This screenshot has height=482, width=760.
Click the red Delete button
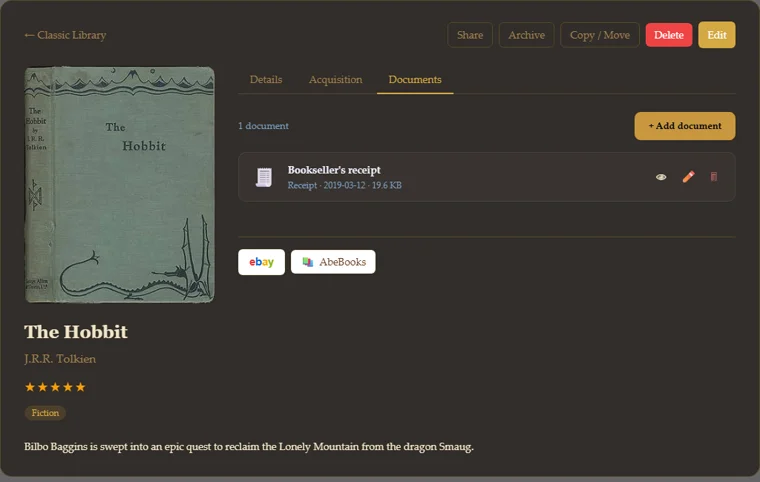(x=669, y=35)
